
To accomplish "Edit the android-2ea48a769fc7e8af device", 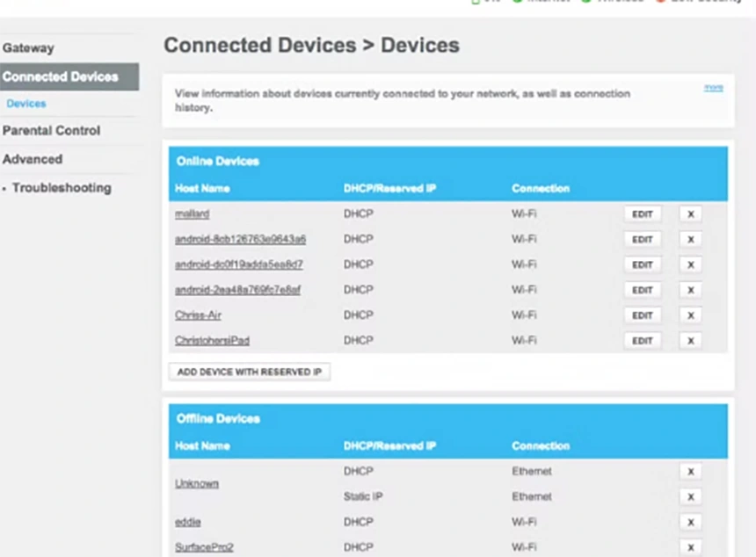I will 643,290.
